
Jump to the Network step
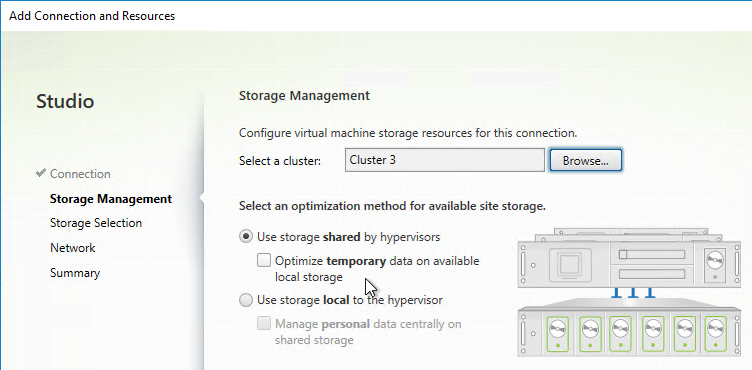[x=72, y=248]
